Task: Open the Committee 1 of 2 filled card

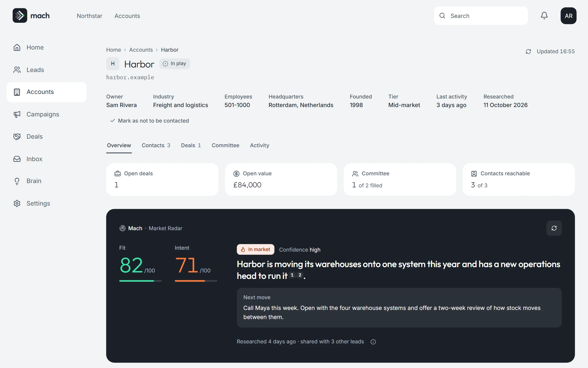Action: [x=400, y=180]
